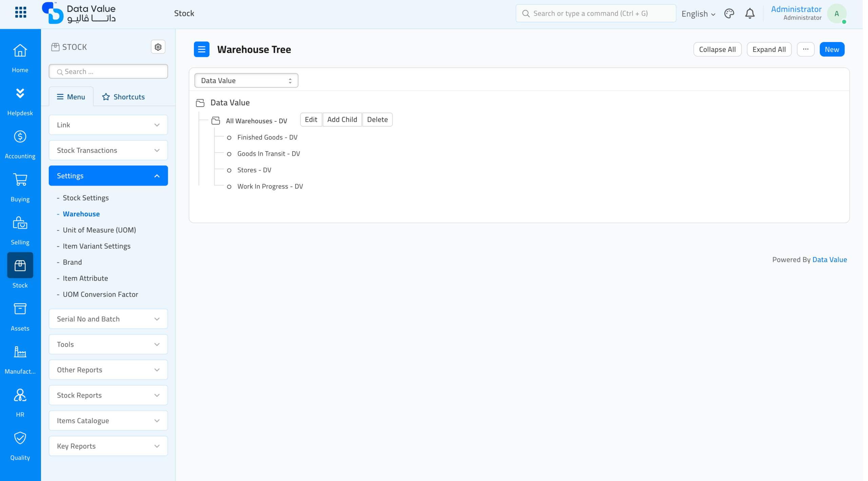This screenshot has height=481, width=868.
Task: Delete the All Warehouses - DV node
Action: click(x=377, y=120)
